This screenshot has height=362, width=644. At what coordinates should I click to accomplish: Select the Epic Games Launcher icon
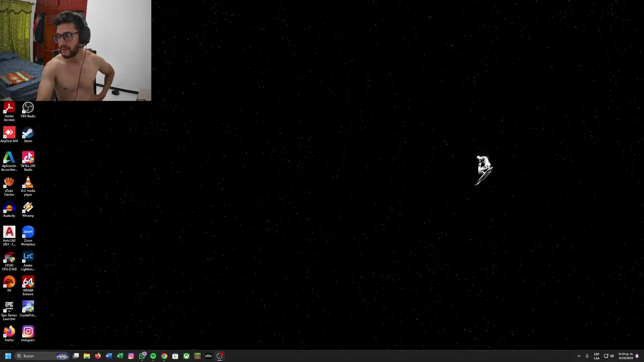pos(9,311)
